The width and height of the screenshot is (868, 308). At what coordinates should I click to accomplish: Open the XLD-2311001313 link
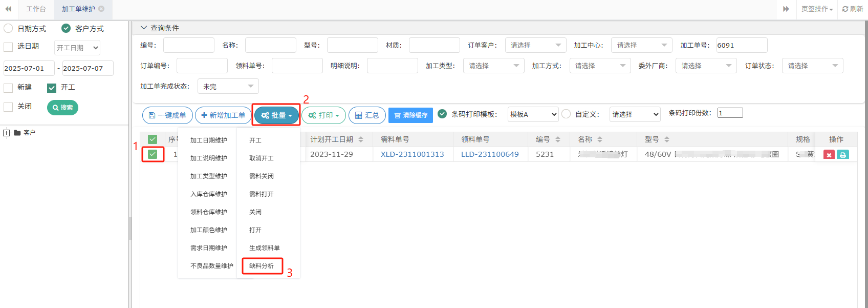[412, 154]
